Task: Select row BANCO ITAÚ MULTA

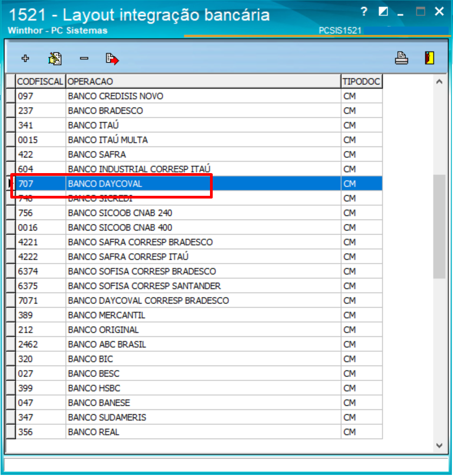Action: [x=194, y=140]
